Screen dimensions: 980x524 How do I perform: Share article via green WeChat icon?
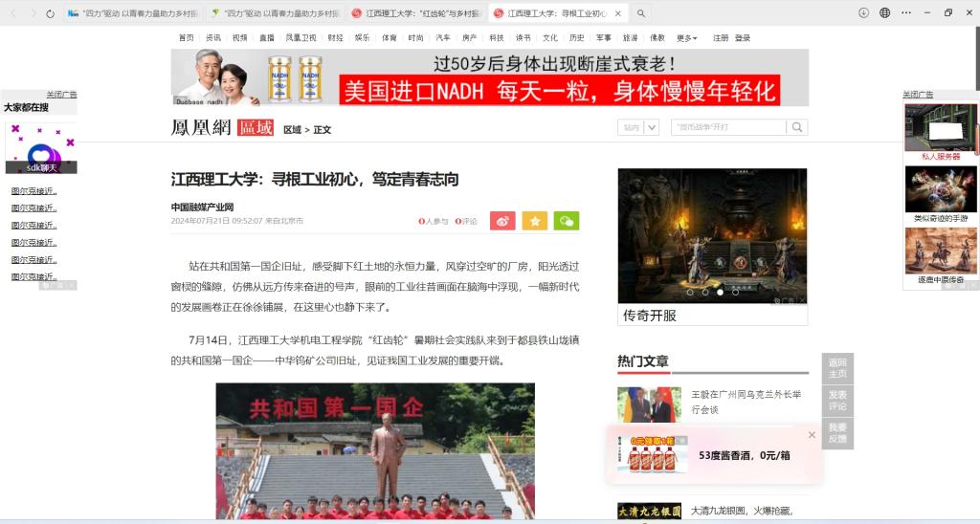coord(567,221)
